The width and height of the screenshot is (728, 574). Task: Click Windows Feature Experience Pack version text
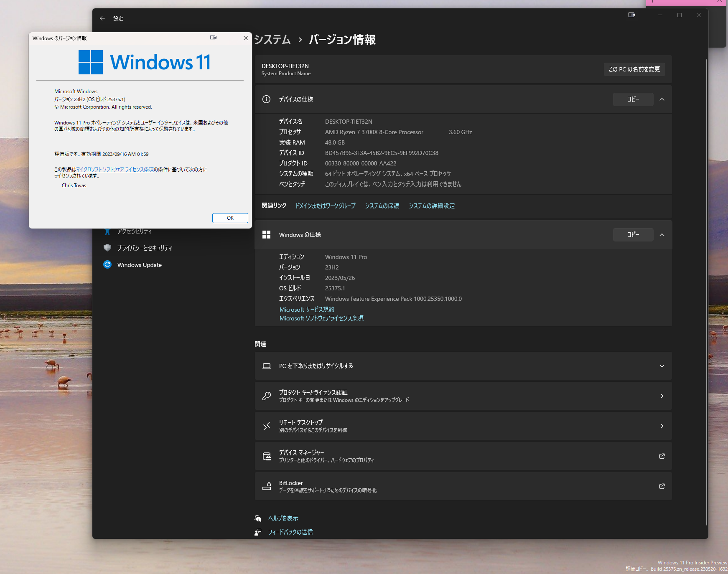(393, 299)
